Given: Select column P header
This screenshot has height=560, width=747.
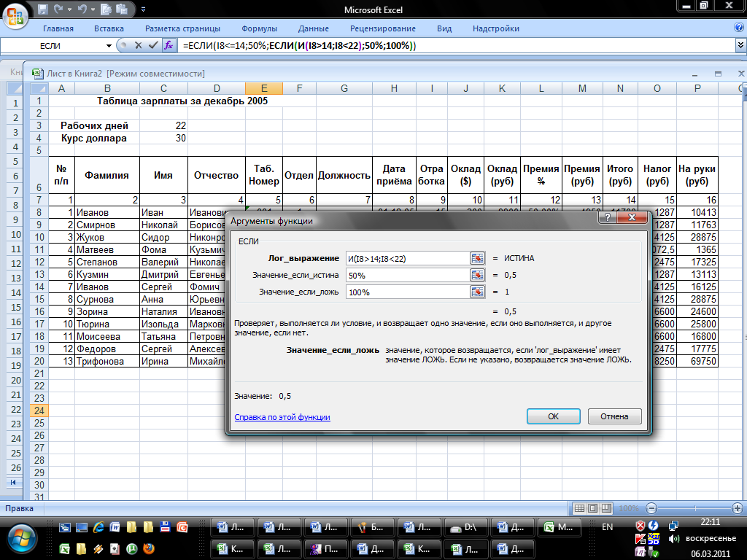Looking at the screenshot, I should tap(697, 88).
